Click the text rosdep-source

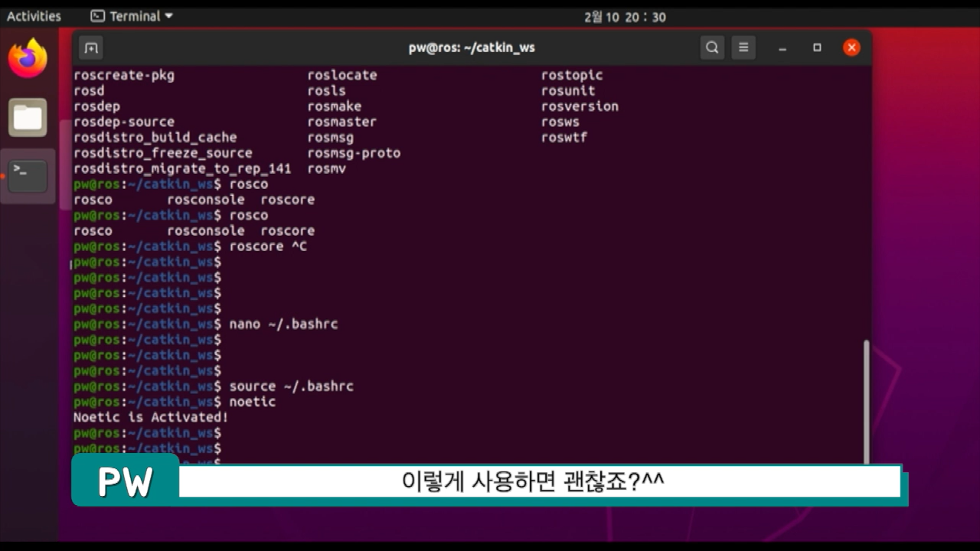[x=124, y=122]
